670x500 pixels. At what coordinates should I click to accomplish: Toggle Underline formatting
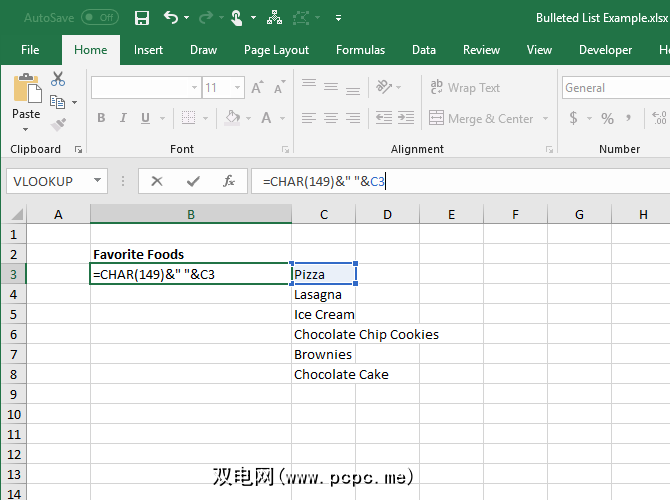(x=145, y=118)
